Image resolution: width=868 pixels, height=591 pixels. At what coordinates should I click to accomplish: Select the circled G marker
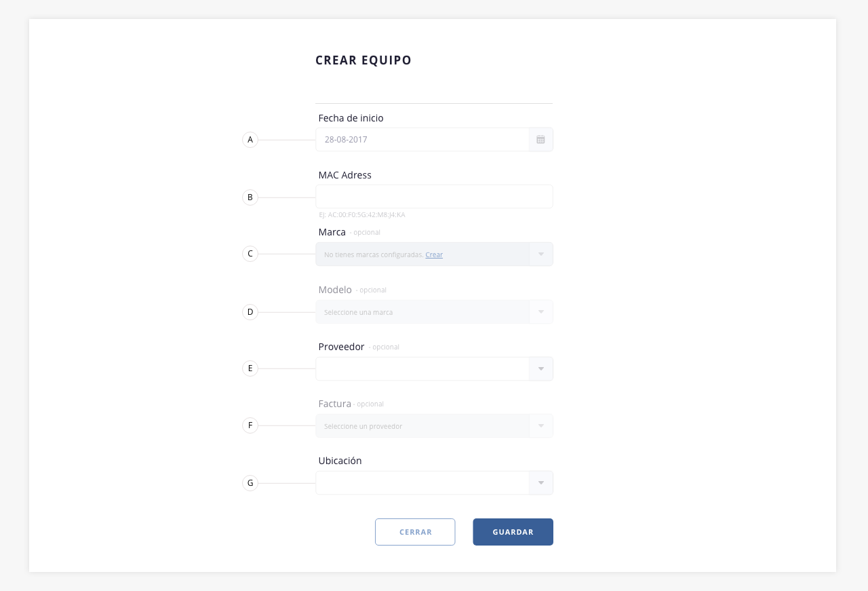pyautogui.click(x=250, y=483)
